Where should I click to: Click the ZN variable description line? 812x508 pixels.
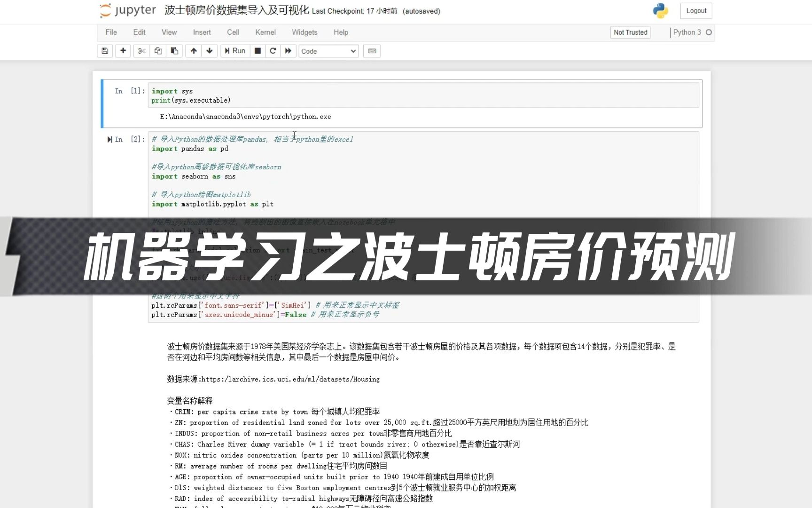pos(378,422)
